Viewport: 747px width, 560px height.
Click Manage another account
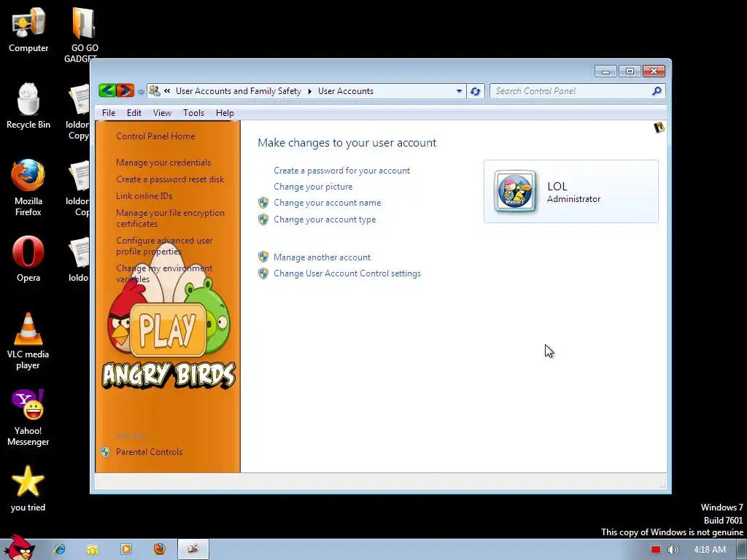322,257
